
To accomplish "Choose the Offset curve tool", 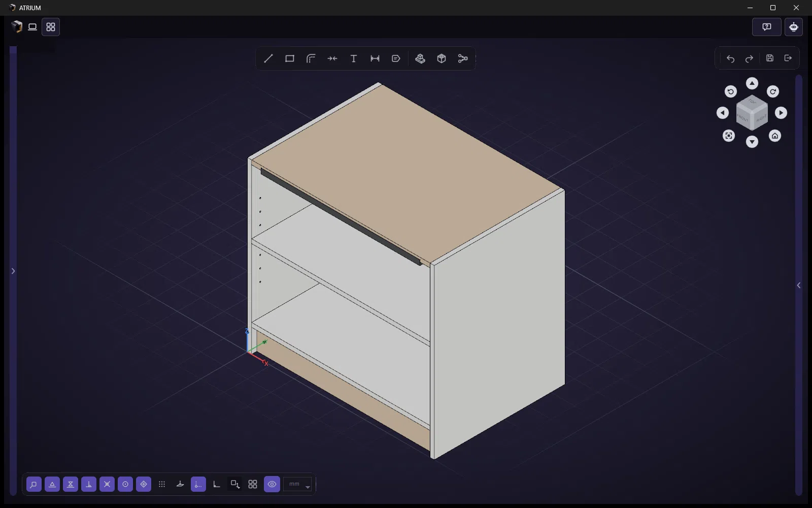I will (x=311, y=58).
